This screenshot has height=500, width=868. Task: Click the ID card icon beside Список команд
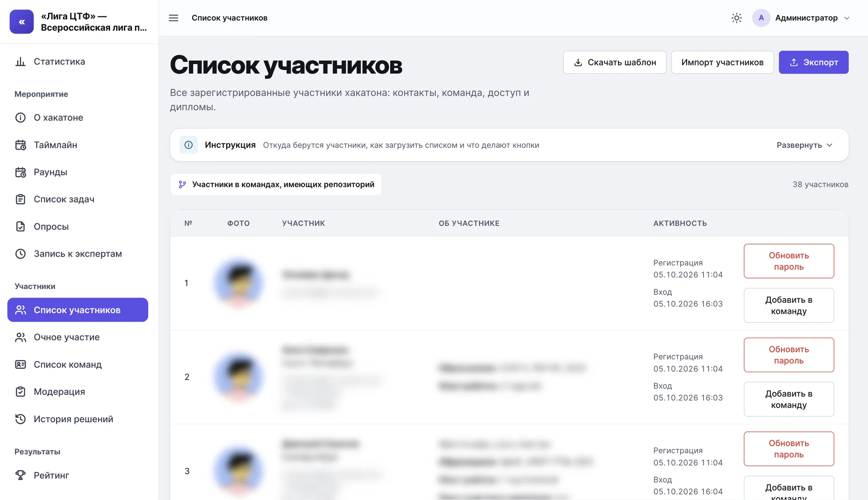tap(20, 364)
